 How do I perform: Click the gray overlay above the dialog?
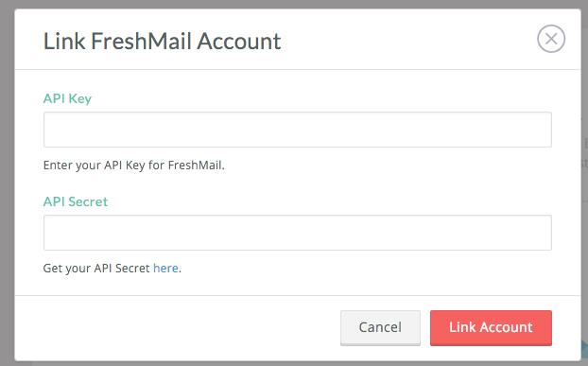click(294, 4)
